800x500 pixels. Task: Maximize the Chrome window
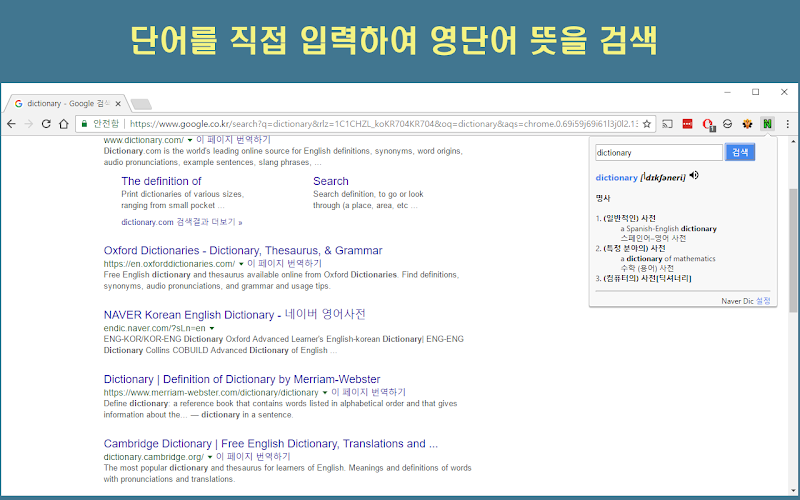(756, 92)
